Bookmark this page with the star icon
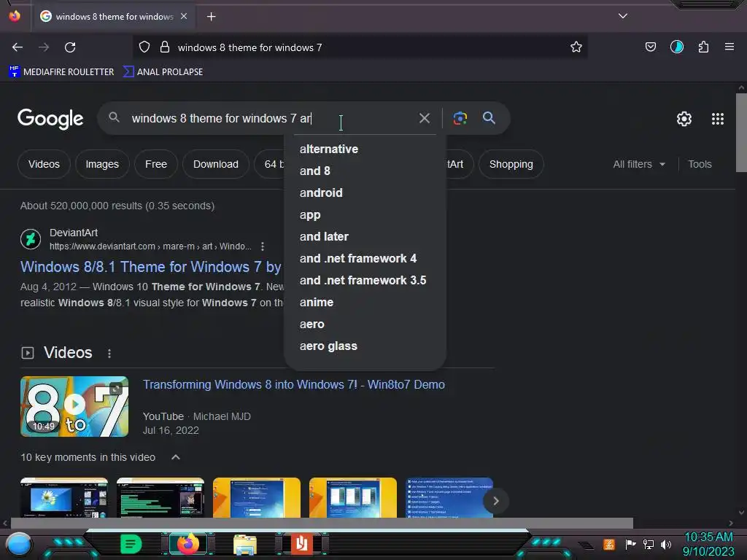 tap(576, 47)
